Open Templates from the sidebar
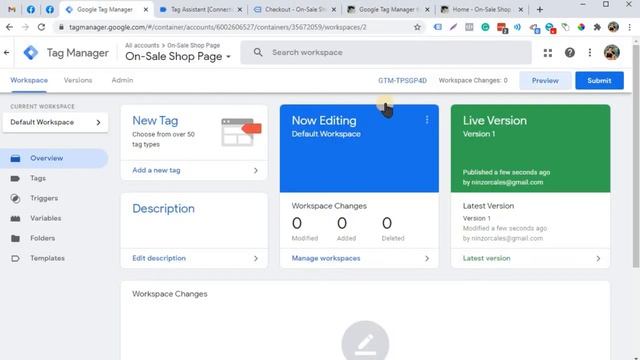The height and width of the screenshot is (360, 640). coord(47,258)
